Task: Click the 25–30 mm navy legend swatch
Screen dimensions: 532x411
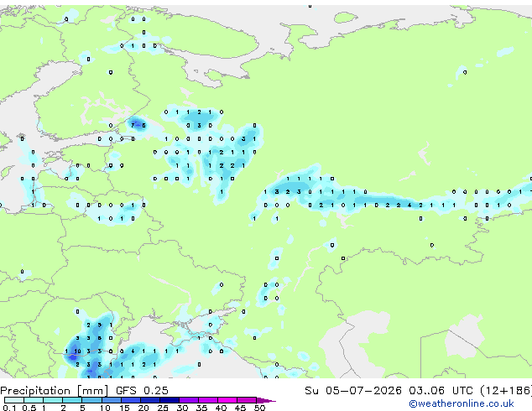Action: click(169, 400)
